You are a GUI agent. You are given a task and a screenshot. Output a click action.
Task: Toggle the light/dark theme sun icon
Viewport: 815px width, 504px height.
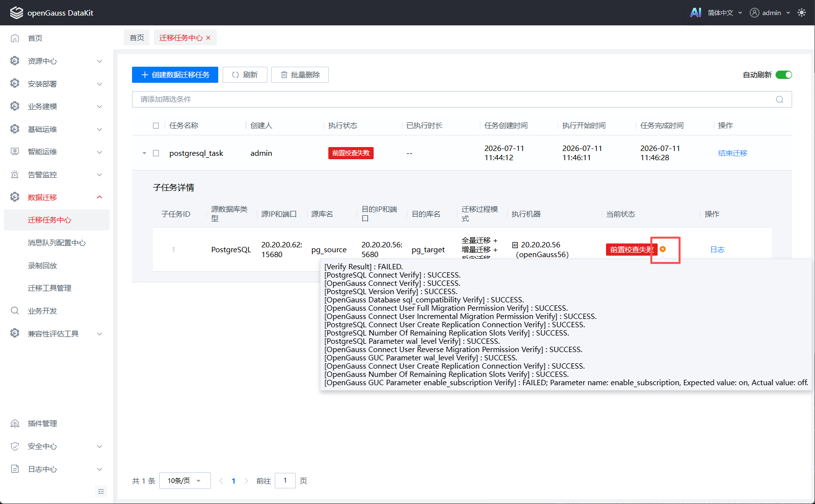point(801,13)
